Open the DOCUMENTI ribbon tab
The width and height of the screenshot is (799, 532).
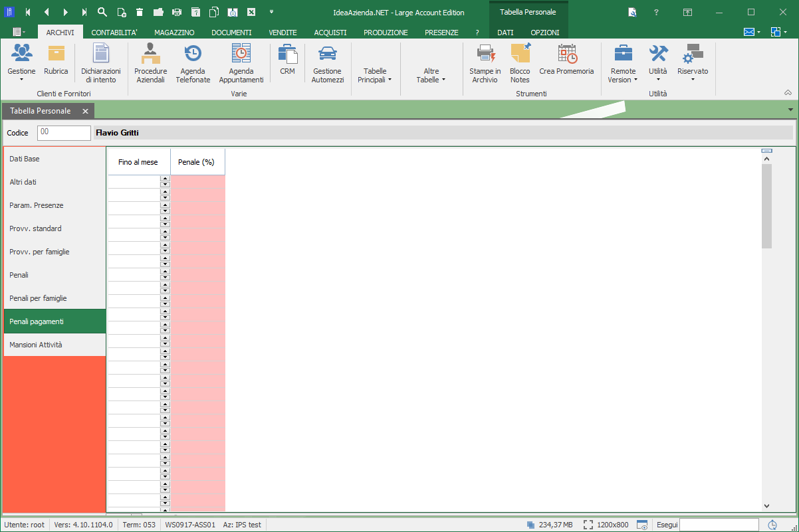click(231, 33)
